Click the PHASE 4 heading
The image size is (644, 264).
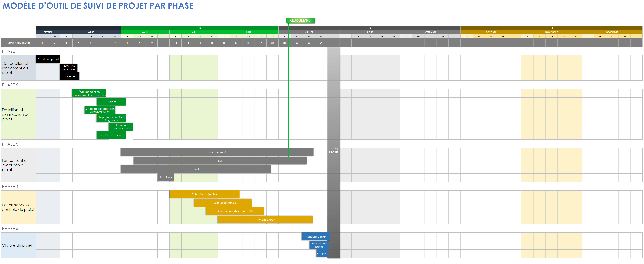[10, 186]
